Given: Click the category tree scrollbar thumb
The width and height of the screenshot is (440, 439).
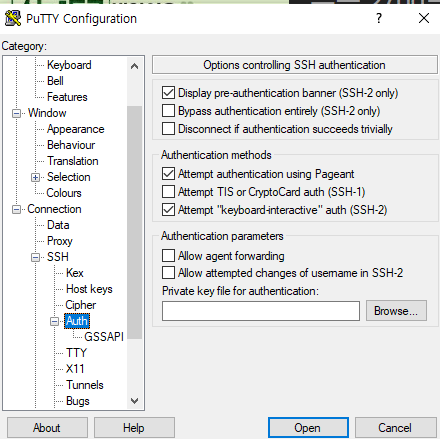Looking at the screenshot, I should pos(134,222).
